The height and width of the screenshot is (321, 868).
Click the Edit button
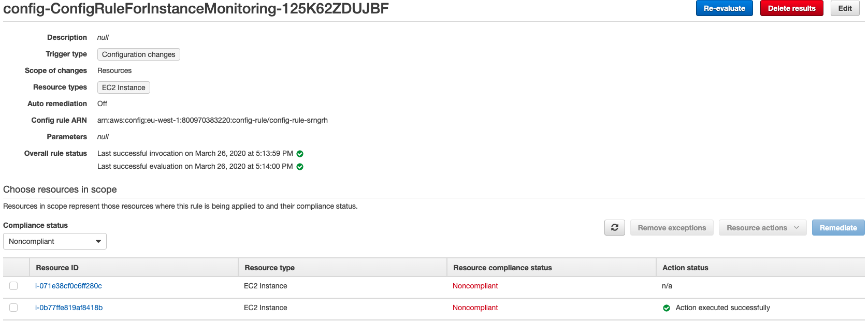[x=845, y=8]
